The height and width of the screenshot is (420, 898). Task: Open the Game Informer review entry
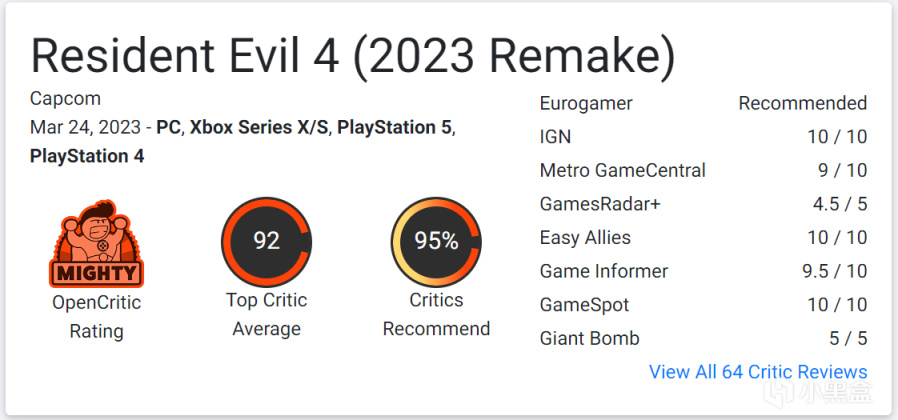pos(703,271)
